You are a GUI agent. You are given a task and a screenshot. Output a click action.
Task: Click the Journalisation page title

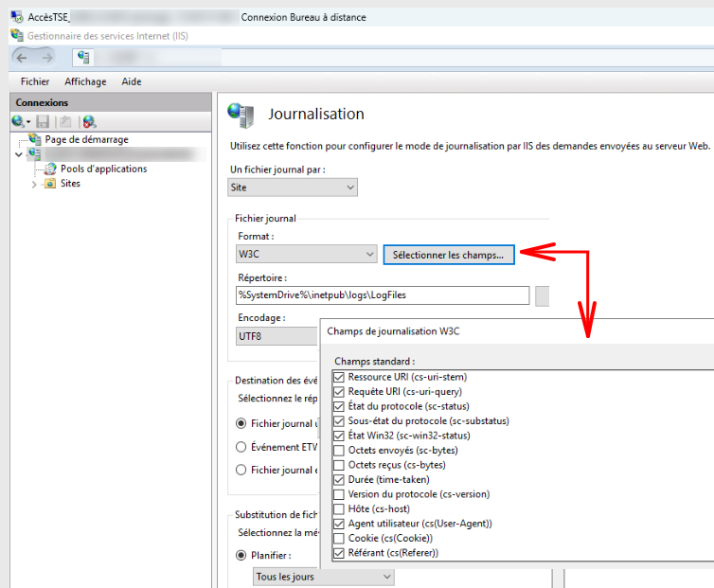[x=316, y=114]
